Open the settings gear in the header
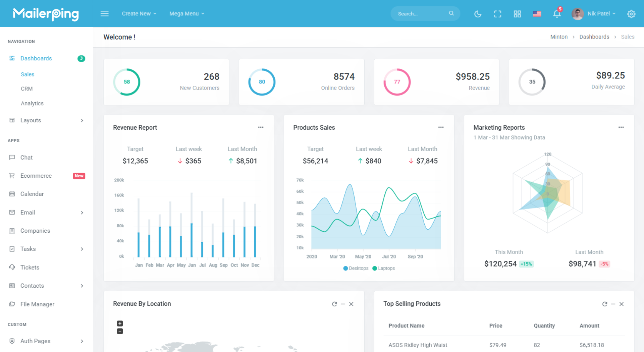This screenshot has height=352, width=644. [631, 14]
